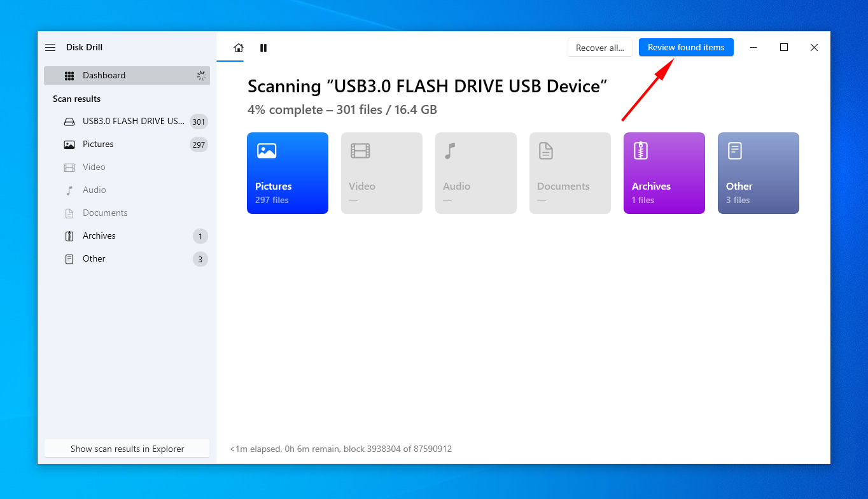Click the count badge 1 next to Archives
This screenshot has width=868, height=499.
coord(200,236)
